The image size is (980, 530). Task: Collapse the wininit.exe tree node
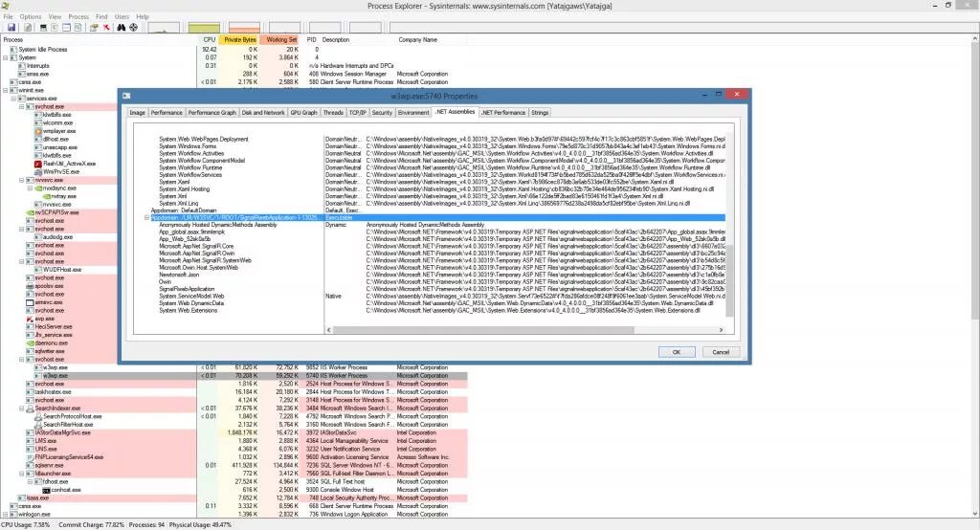(5, 90)
